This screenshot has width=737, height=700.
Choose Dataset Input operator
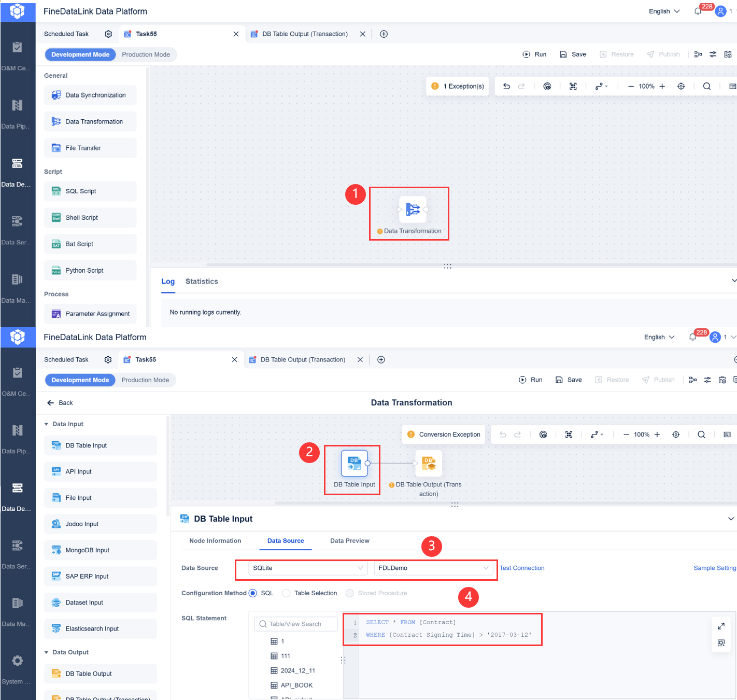(100, 603)
